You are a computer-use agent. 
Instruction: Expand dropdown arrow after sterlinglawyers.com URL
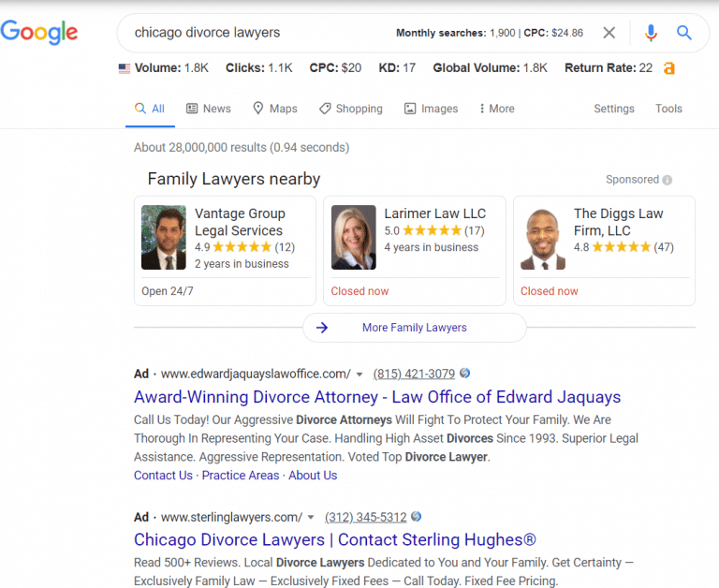coord(311,518)
